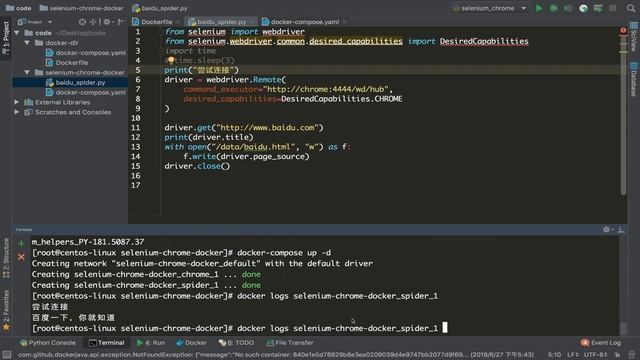Open the Event Log
The image size is (640, 360).
601,343
